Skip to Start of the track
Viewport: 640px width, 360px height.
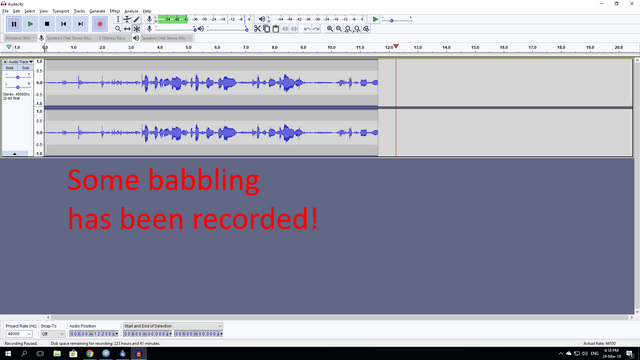pyautogui.click(x=64, y=24)
